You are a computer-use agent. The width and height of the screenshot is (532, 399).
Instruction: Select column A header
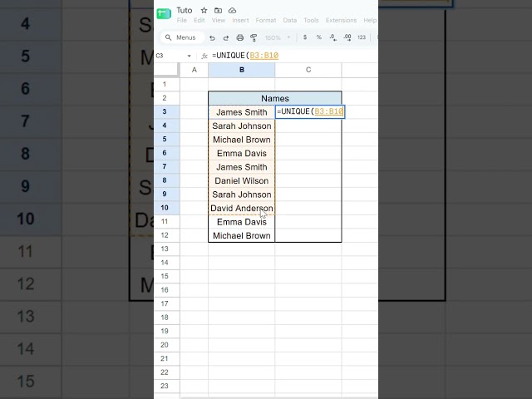pos(194,70)
